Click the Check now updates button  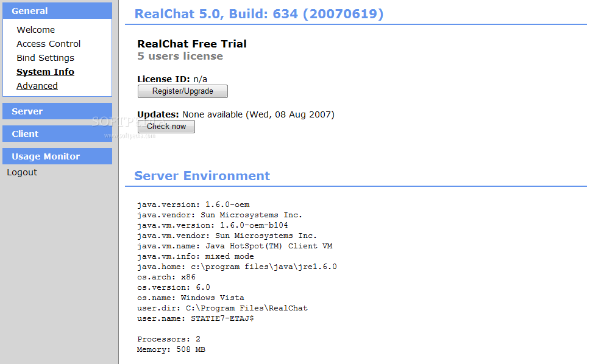pyautogui.click(x=166, y=127)
